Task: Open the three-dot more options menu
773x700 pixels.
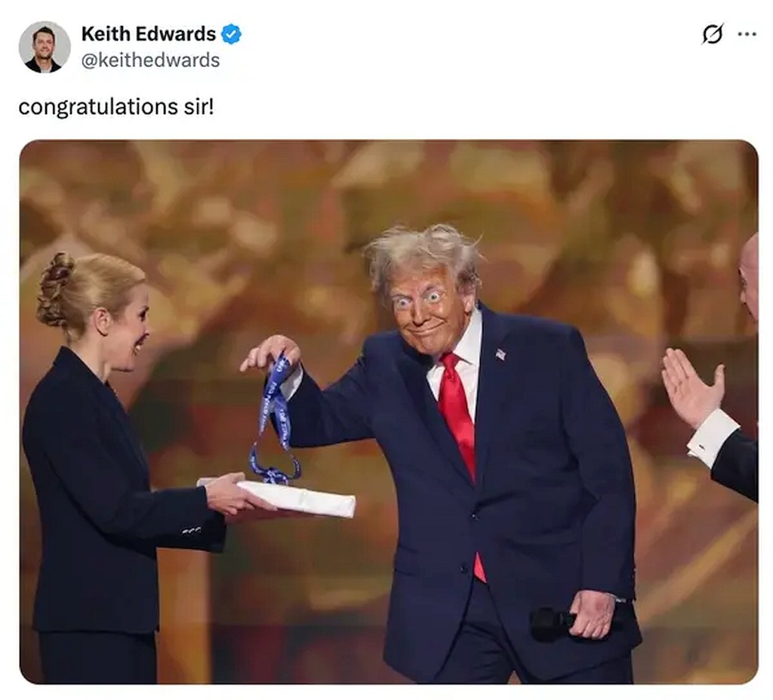Action: point(747,35)
